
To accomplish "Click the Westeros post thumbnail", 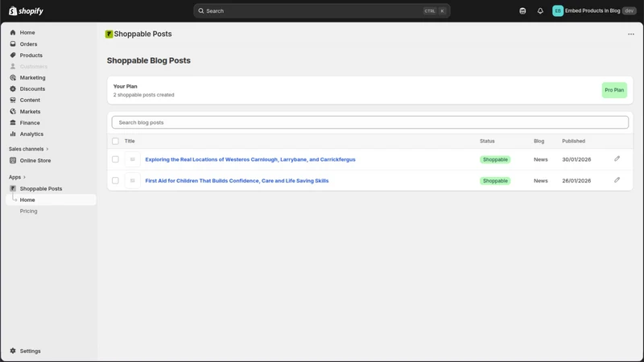I will click(132, 159).
